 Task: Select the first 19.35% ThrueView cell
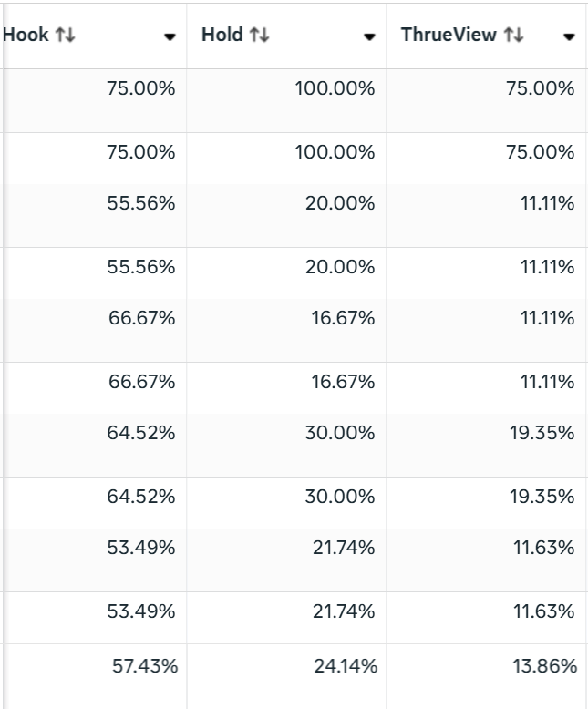point(542,434)
